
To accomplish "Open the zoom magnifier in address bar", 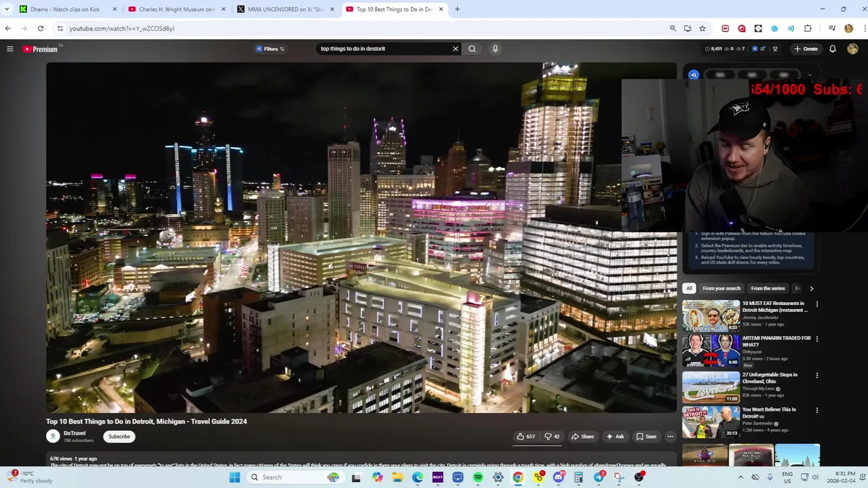I will [x=673, y=28].
